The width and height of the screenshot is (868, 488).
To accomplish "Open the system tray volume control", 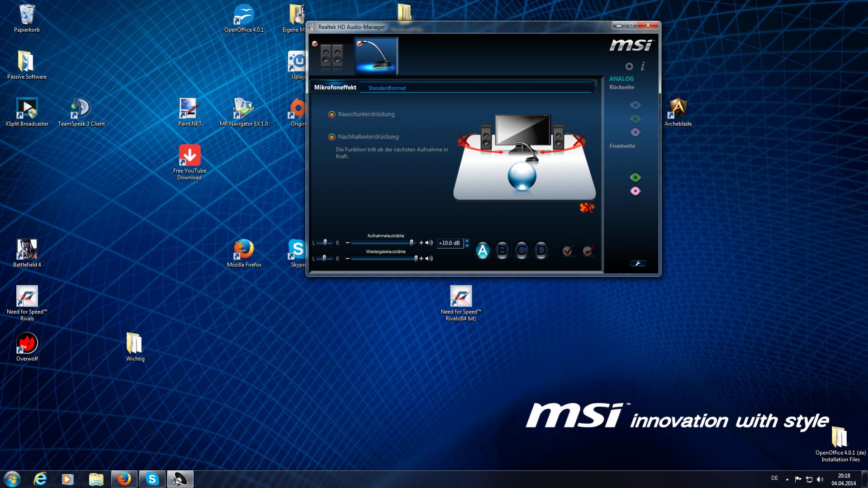I will [x=820, y=479].
